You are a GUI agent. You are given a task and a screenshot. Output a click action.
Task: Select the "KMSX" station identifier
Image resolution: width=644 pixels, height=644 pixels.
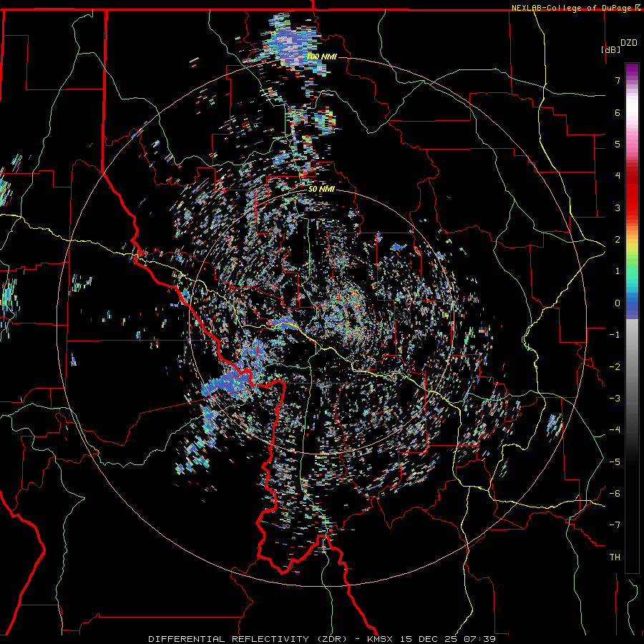[379, 639]
